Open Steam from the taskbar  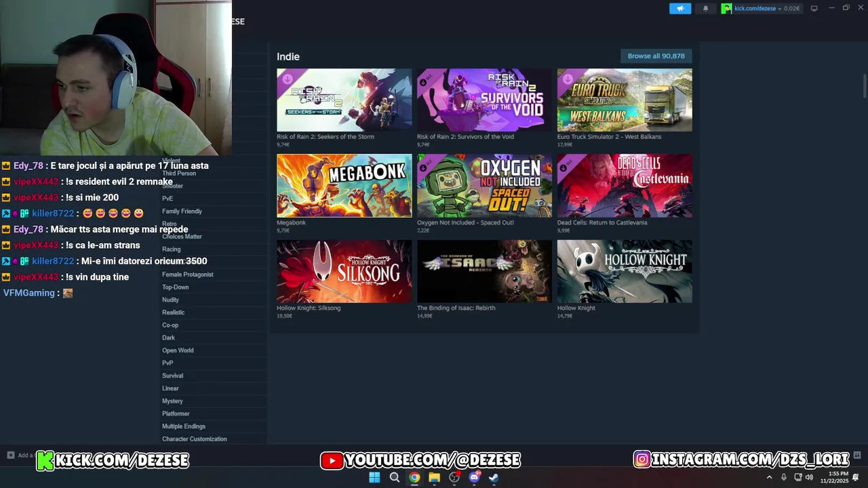[x=494, y=477]
